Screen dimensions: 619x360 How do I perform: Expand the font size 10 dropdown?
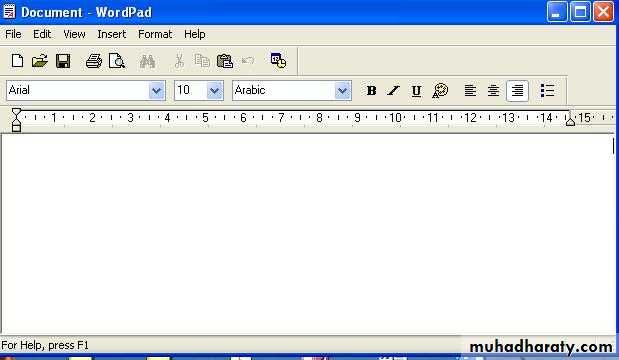pos(215,91)
